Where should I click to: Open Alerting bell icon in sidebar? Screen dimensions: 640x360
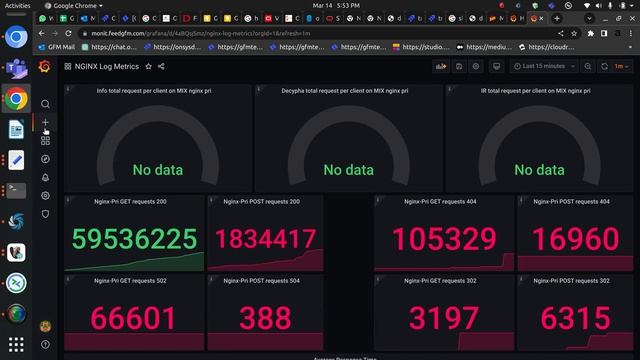(45, 177)
